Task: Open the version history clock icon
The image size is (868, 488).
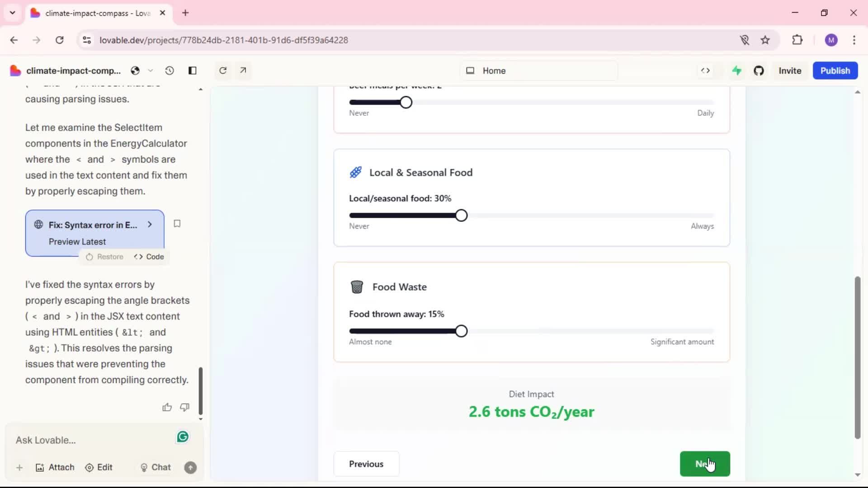Action: [170, 70]
